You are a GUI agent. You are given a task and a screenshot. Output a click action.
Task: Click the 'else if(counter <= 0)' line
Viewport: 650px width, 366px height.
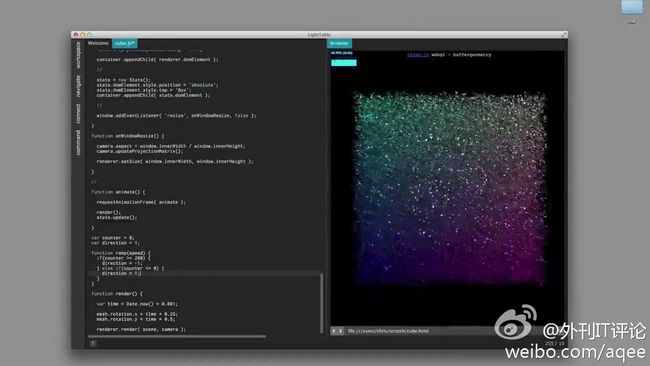[x=131, y=268]
